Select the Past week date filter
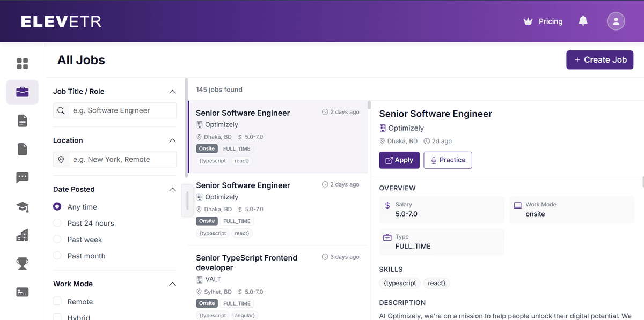This screenshot has height=320, width=644. point(57,240)
